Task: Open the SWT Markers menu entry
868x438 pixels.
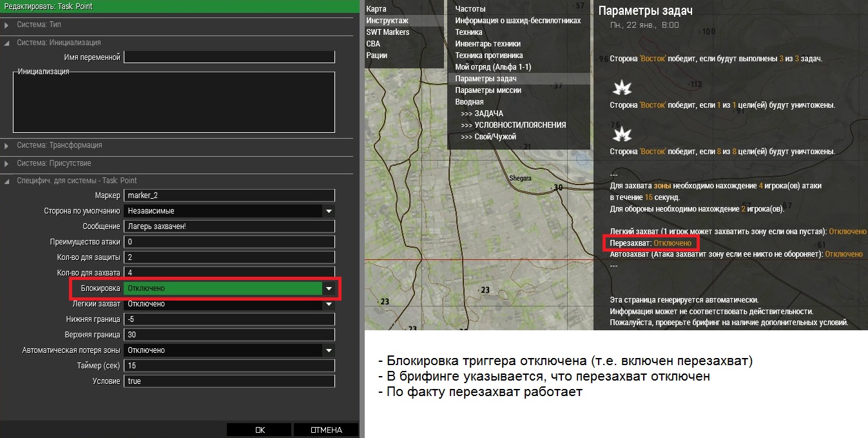Action: [388, 32]
